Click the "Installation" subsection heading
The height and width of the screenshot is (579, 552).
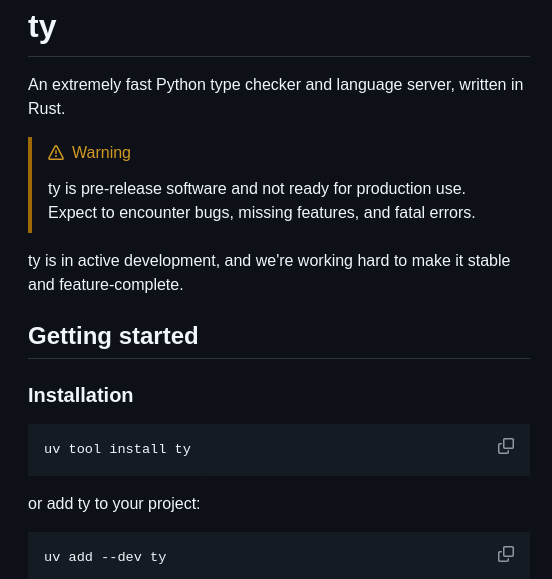[x=80, y=395]
